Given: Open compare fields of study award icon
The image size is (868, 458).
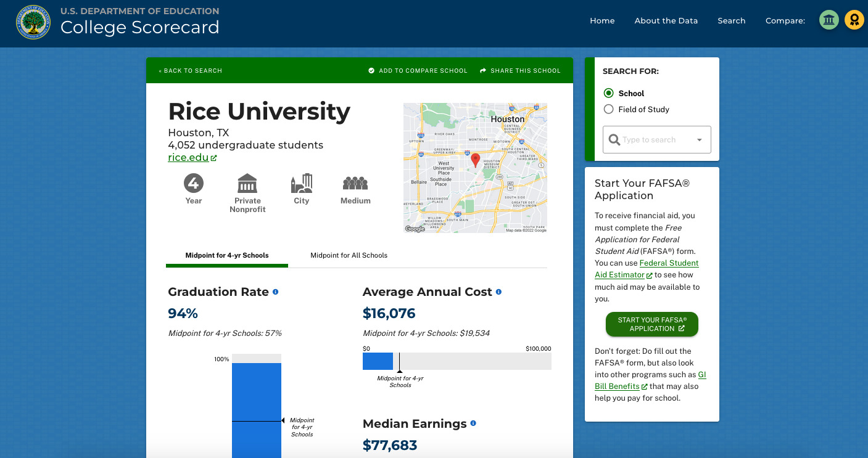Looking at the screenshot, I should (x=854, y=20).
